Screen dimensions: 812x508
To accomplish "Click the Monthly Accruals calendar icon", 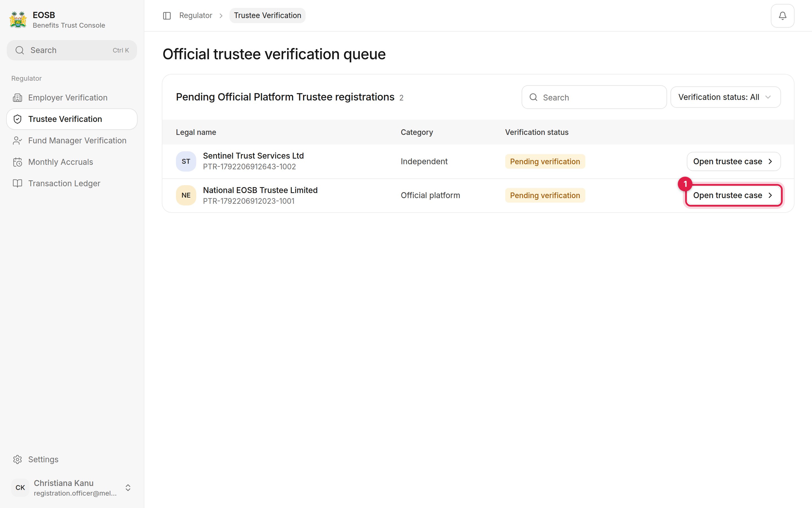I will (17, 162).
